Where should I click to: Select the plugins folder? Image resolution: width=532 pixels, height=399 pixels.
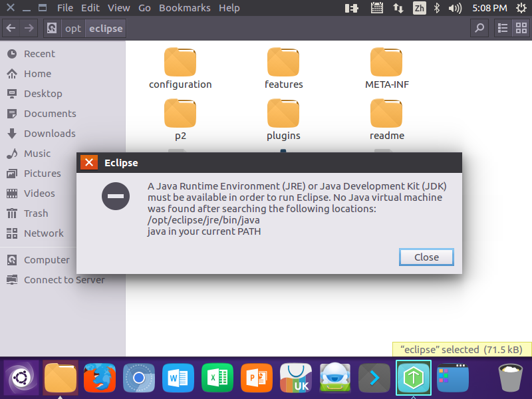(283, 120)
